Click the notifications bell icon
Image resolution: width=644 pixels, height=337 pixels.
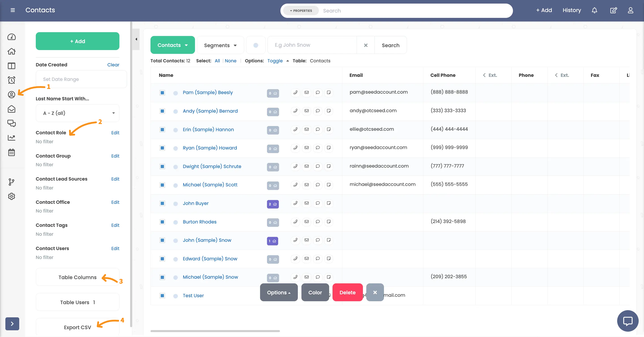(x=594, y=10)
